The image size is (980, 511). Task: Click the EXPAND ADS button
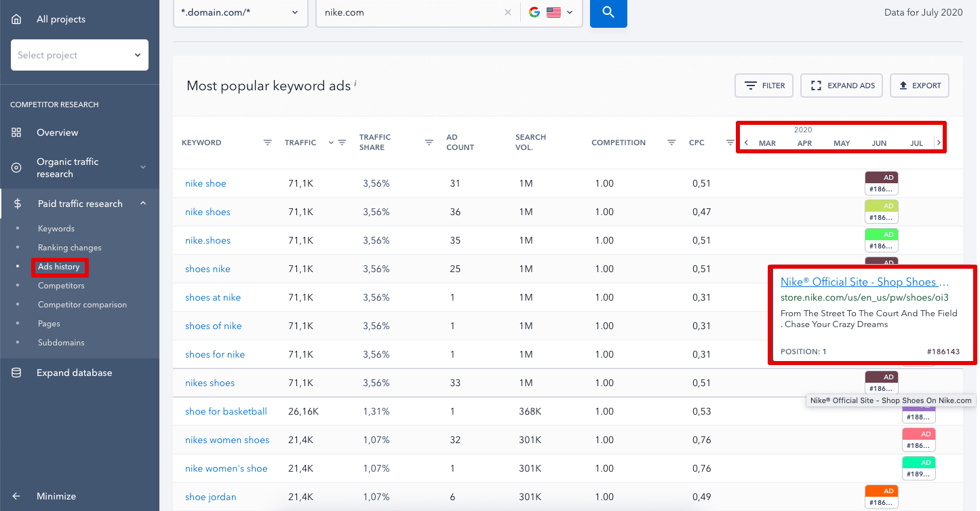(842, 86)
